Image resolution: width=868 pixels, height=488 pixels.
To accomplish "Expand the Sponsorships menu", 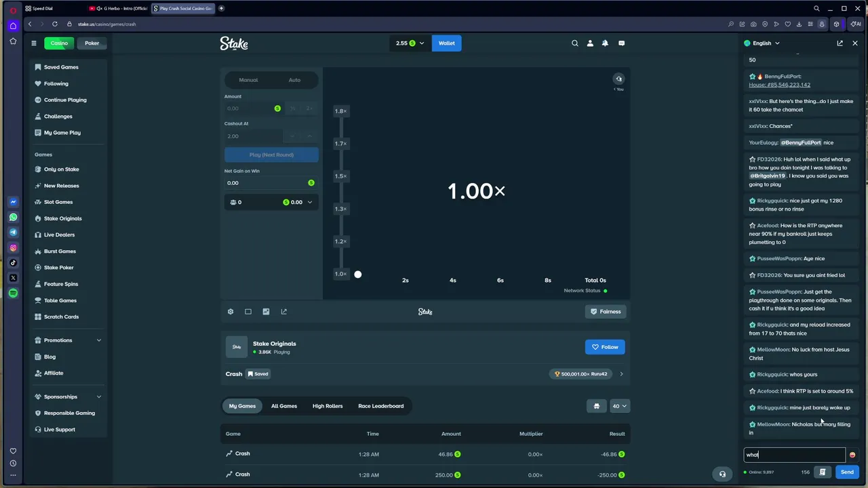I will pyautogui.click(x=68, y=396).
